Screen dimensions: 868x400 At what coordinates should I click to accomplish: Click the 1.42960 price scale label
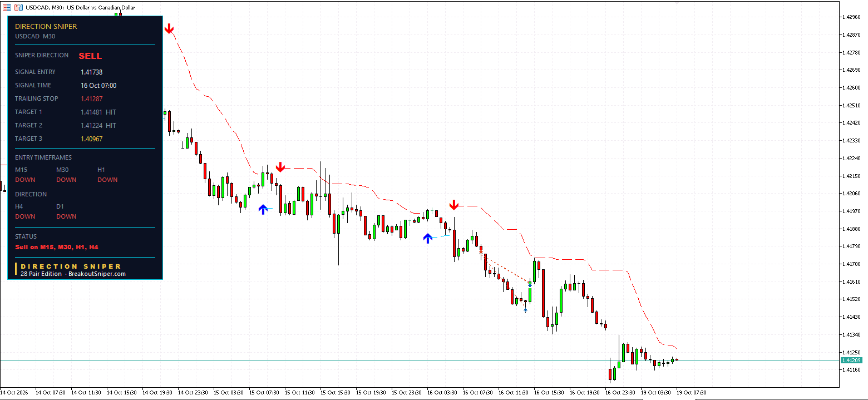coord(852,17)
